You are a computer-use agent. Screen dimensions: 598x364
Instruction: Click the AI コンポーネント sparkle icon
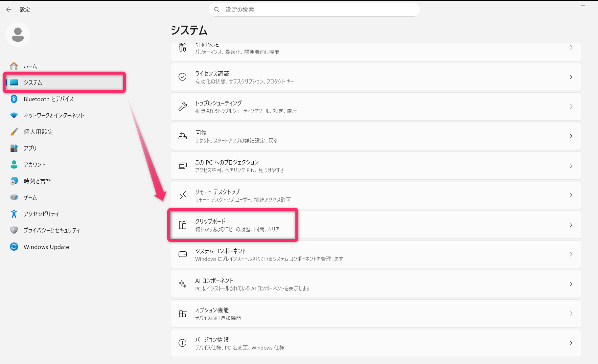coord(183,284)
